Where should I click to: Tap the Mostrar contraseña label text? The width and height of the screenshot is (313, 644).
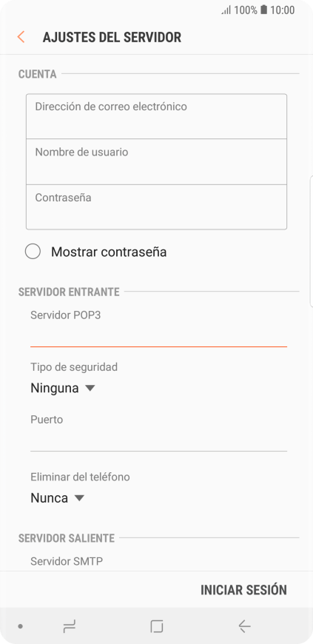pyautogui.click(x=109, y=252)
